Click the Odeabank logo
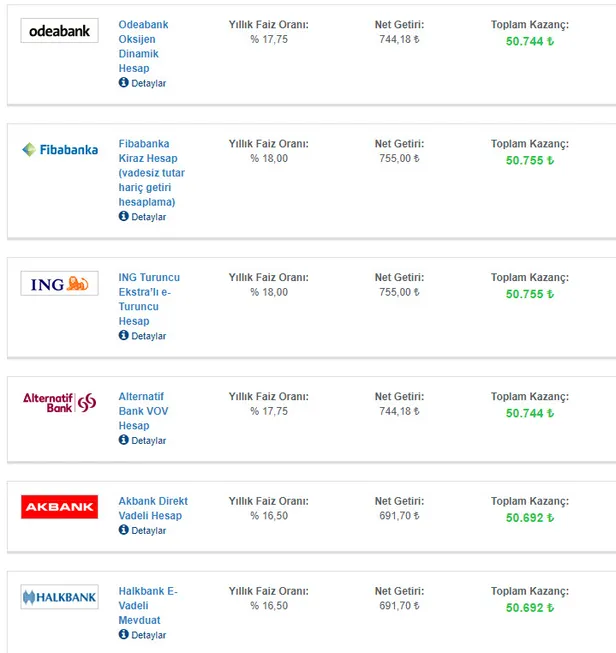The height and width of the screenshot is (653, 616). [x=60, y=31]
